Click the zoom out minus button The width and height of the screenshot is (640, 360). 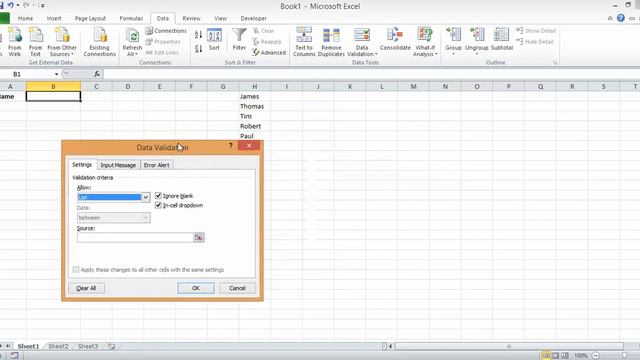click(596, 356)
